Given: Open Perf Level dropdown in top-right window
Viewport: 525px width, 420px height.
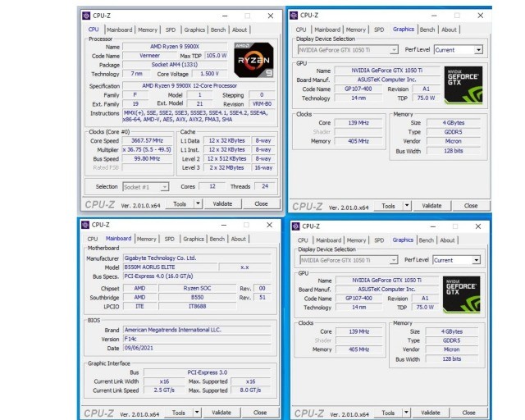Looking at the screenshot, I should pyautogui.click(x=459, y=50).
